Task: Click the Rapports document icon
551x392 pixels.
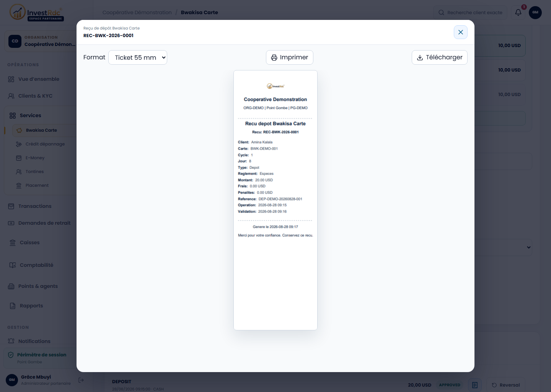Action: click(13, 305)
